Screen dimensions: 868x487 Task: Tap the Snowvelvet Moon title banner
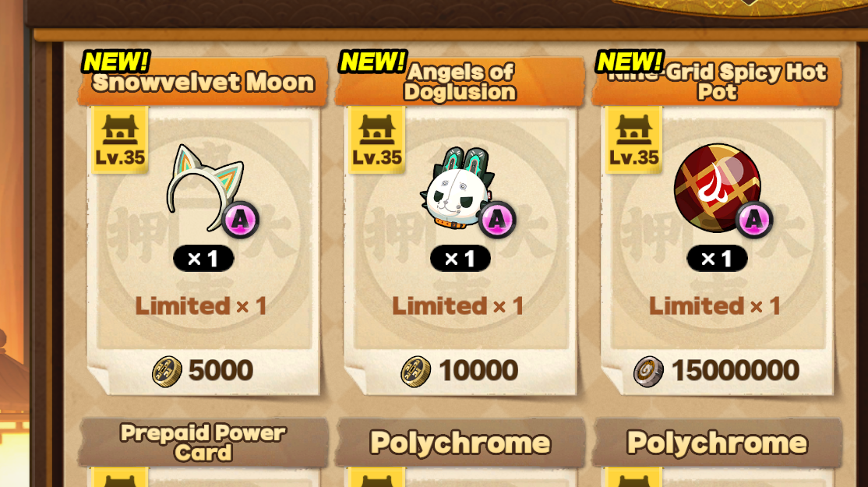pyautogui.click(x=203, y=82)
